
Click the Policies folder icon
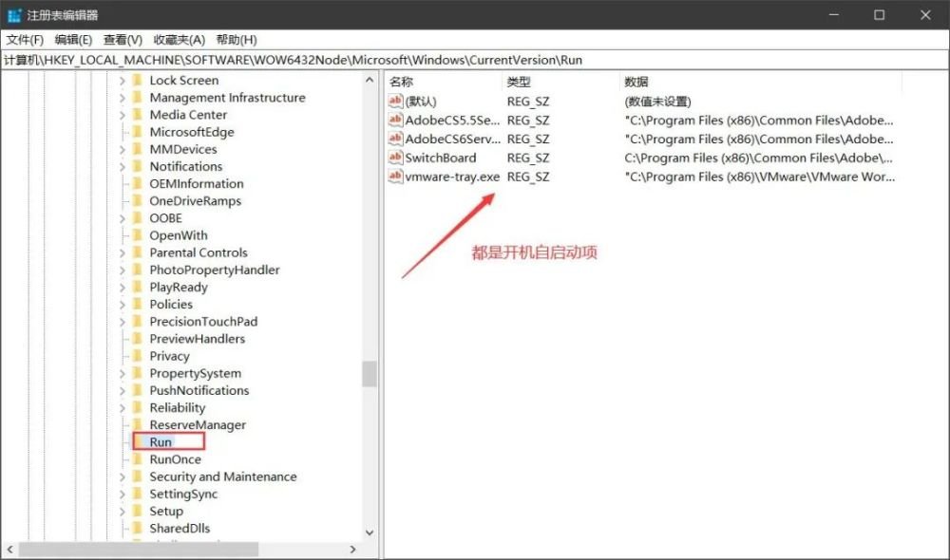[139, 305]
